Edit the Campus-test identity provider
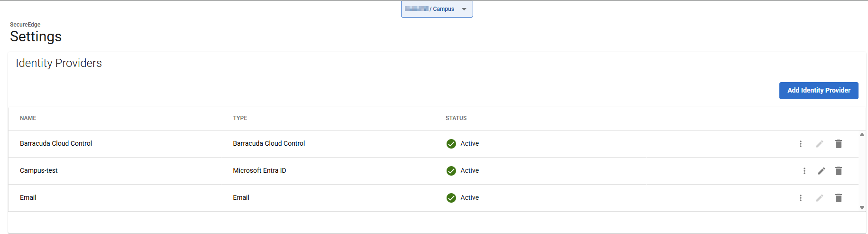The image size is (868, 234). coord(822,171)
